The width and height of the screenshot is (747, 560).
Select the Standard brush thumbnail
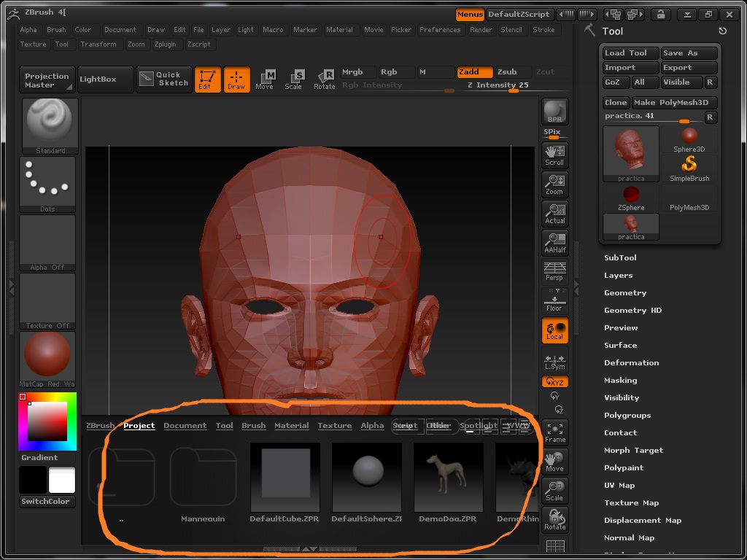click(50, 126)
